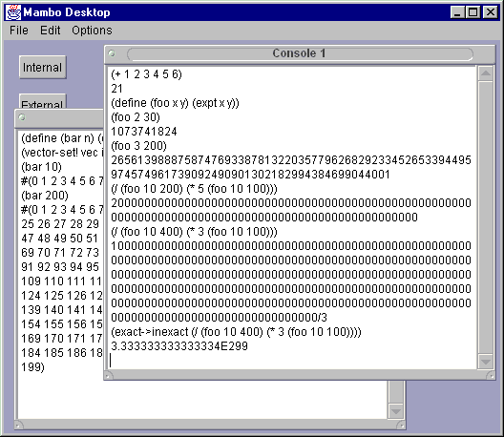
Task: Click the text "(+ 1 2 3 4 5 6)"
Action: pos(146,74)
